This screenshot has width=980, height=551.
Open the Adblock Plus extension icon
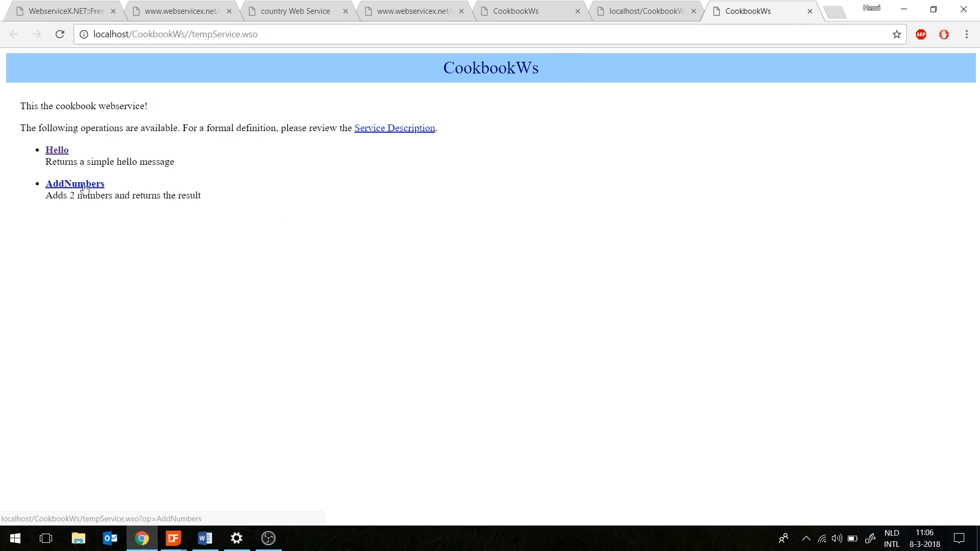[921, 34]
